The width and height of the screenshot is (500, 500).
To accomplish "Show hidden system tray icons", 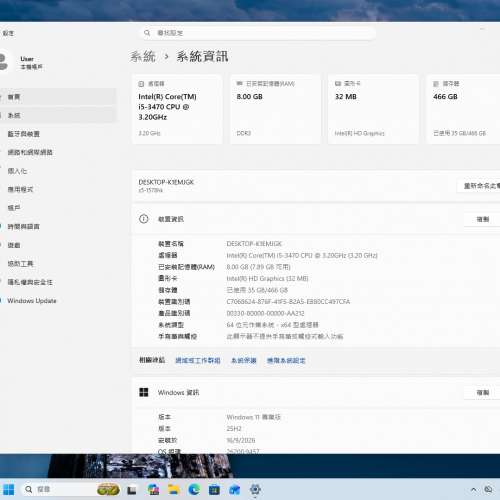I will click(473, 490).
